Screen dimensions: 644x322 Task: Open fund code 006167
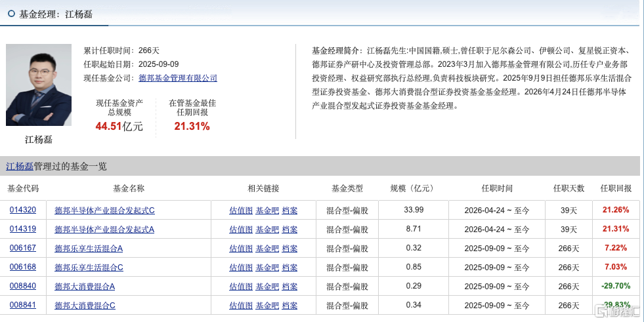tap(22, 248)
